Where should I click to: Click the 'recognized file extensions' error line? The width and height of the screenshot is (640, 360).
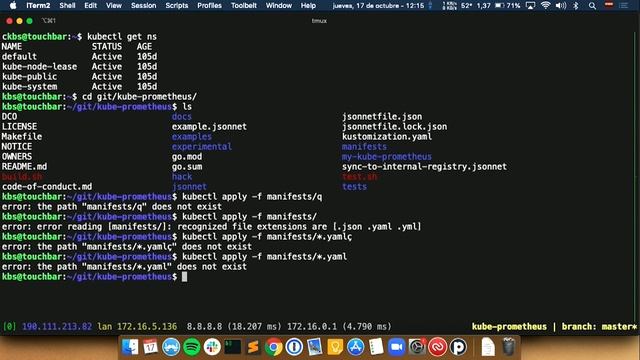click(x=211, y=227)
